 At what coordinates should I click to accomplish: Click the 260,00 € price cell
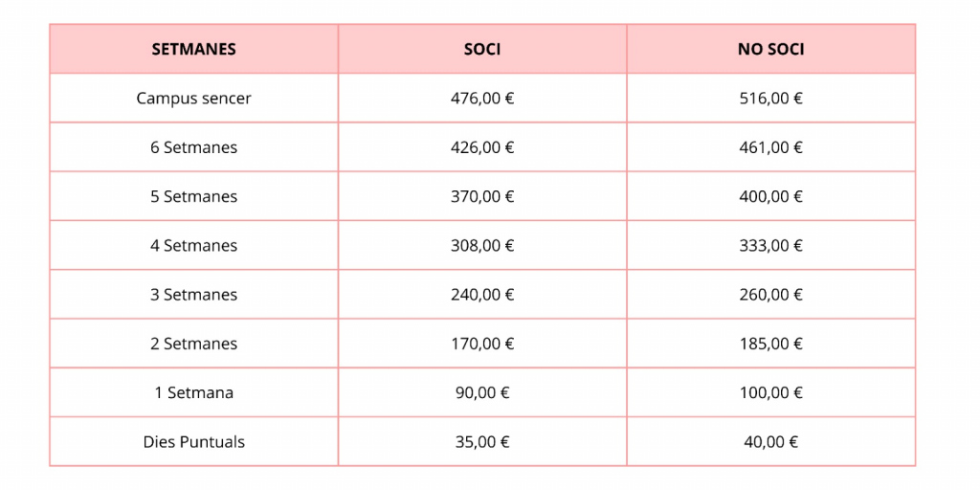pos(770,295)
